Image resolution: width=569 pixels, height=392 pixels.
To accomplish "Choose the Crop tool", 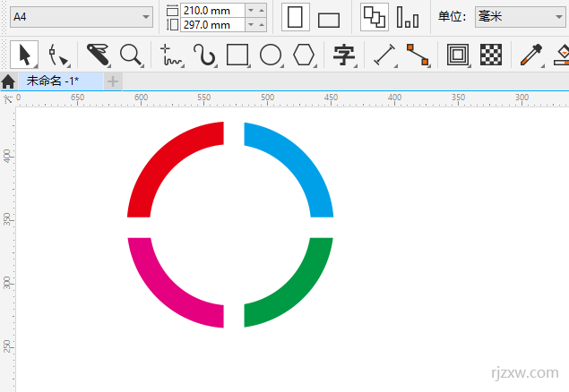I will pyautogui.click(x=98, y=55).
